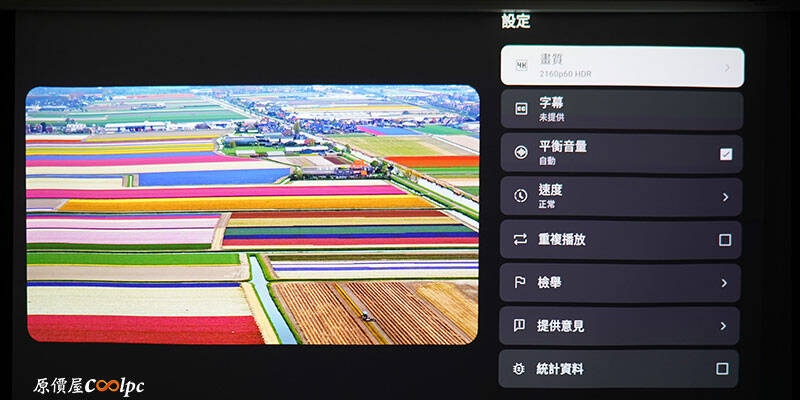Toggle the 平衡音量 checkbox
Screen dimensions: 800x400
pyautogui.click(x=726, y=154)
